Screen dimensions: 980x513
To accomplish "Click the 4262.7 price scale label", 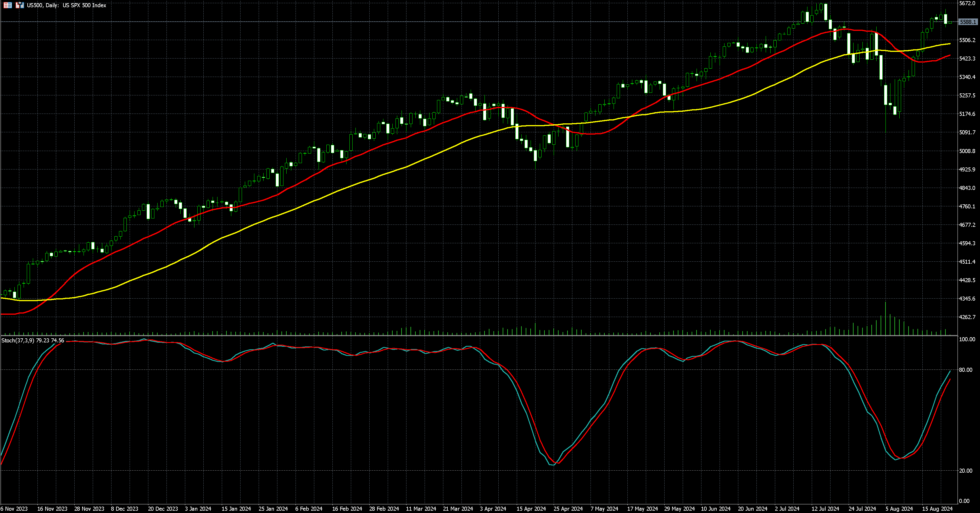I will (x=967, y=317).
